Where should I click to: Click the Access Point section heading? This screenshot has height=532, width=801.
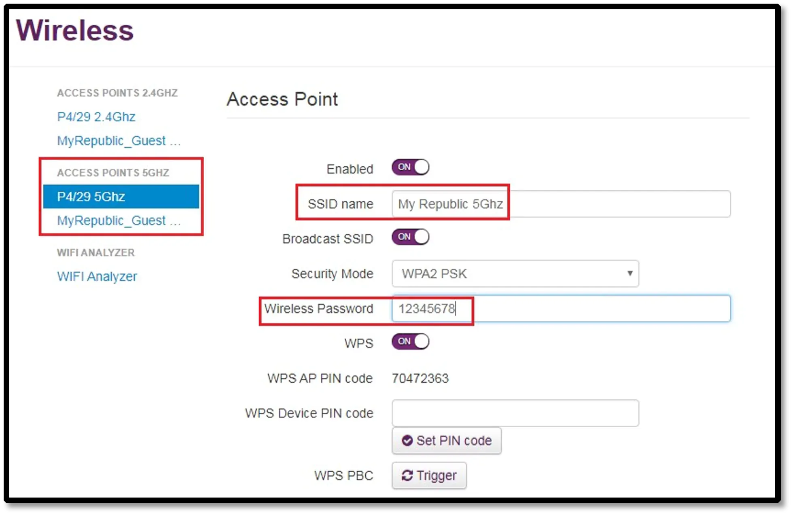(x=282, y=99)
